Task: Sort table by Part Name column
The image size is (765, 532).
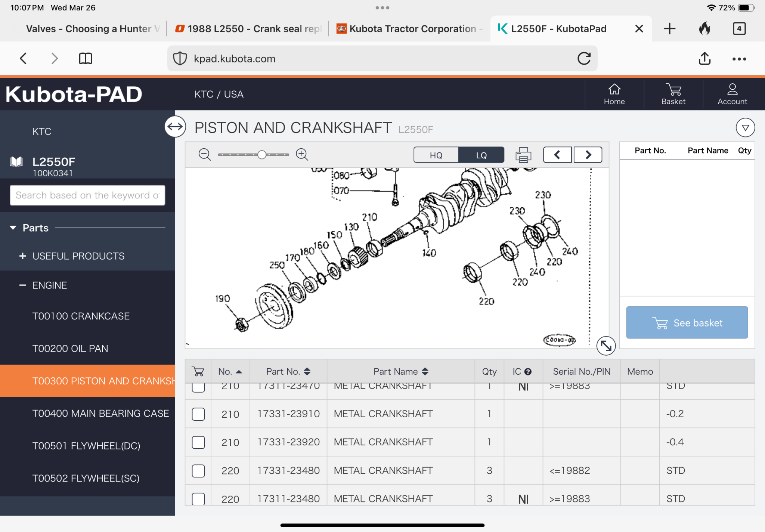Action: click(x=400, y=372)
